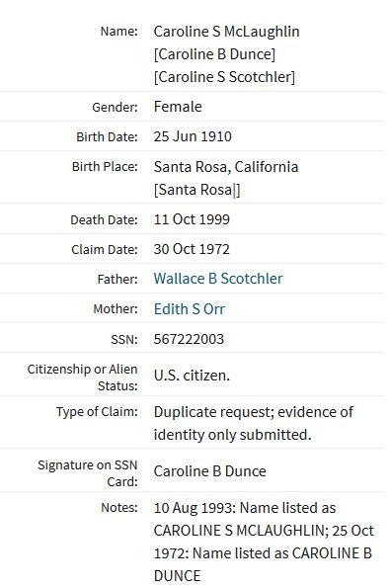The height and width of the screenshot is (588, 391).
Task: Click the name Caroline S McLaughlin
Action: click(x=226, y=32)
